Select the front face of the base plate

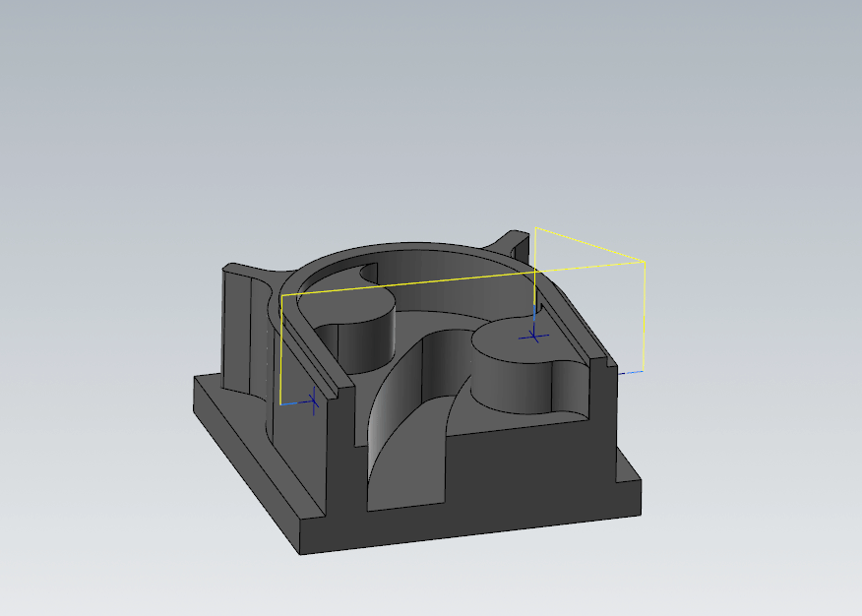[470, 533]
